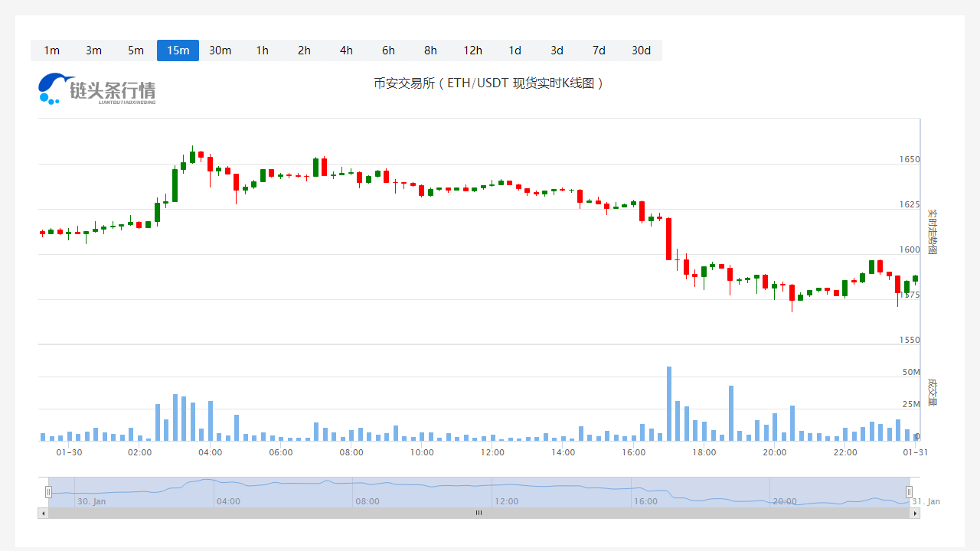Click the right navigator range handle
The image size is (980, 551).
[910, 492]
